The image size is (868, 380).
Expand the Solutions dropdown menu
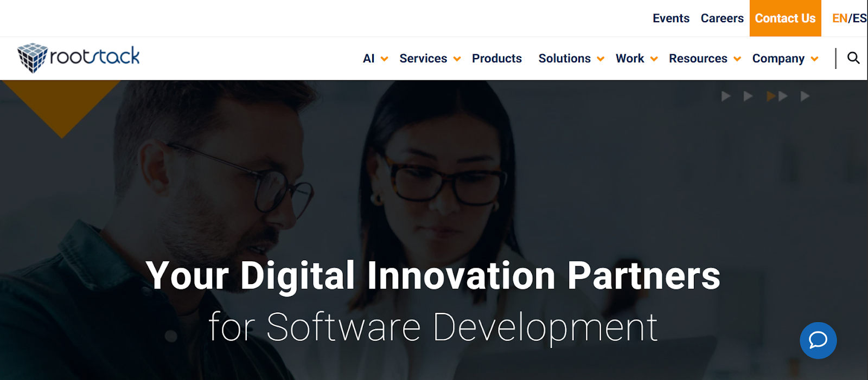pyautogui.click(x=571, y=59)
